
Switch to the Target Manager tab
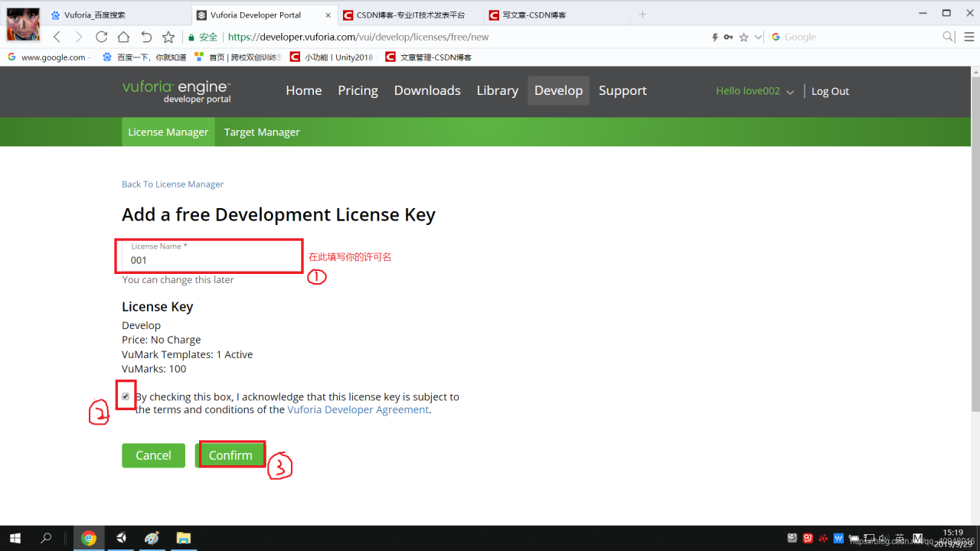[262, 132]
